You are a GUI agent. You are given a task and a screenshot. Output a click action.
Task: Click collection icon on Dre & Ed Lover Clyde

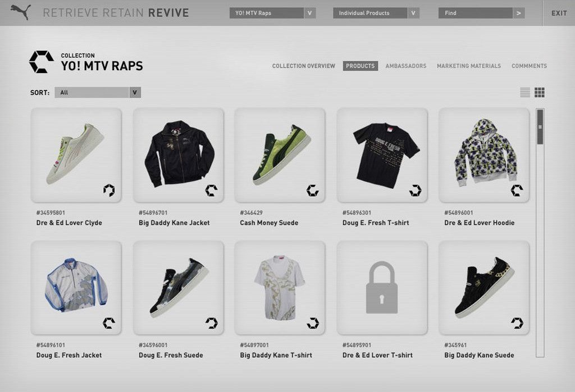[109, 190]
